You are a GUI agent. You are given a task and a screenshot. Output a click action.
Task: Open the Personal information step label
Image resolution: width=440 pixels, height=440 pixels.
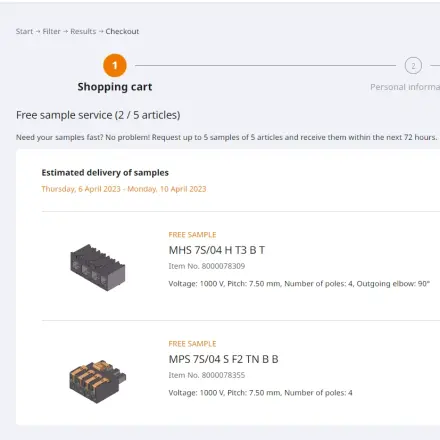(405, 87)
